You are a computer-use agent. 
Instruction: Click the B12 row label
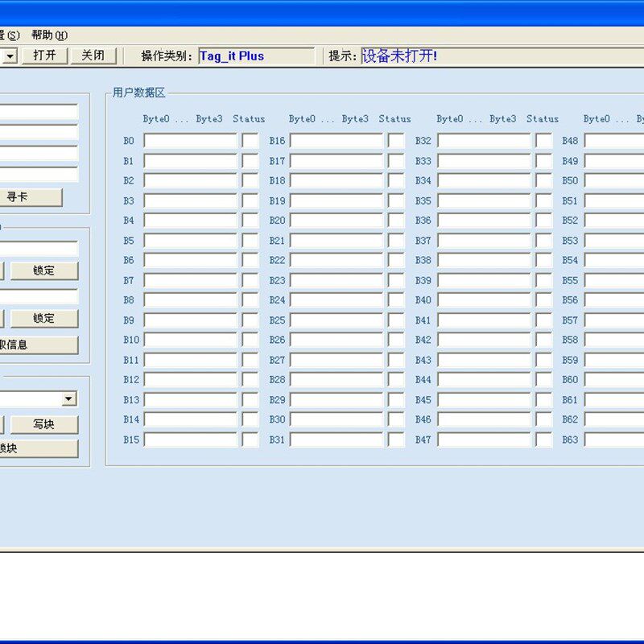tap(131, 380)
